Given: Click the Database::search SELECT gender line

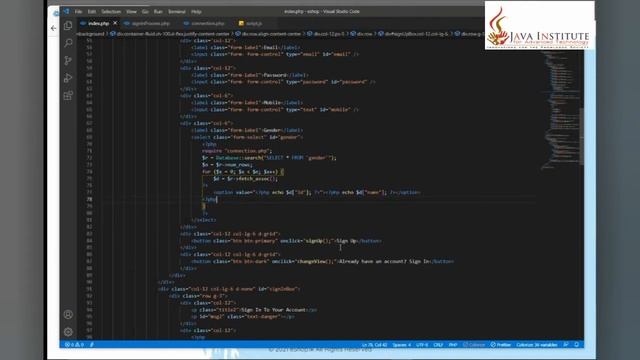Looking at the screenshot, I should click(x=269, y=158).
